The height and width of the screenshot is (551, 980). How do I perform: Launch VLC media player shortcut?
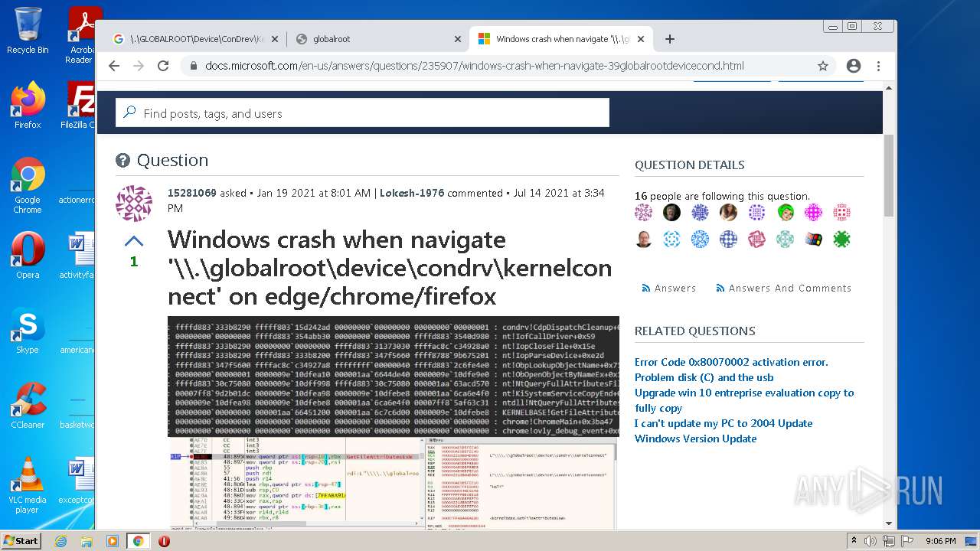(x=28, y=485)
